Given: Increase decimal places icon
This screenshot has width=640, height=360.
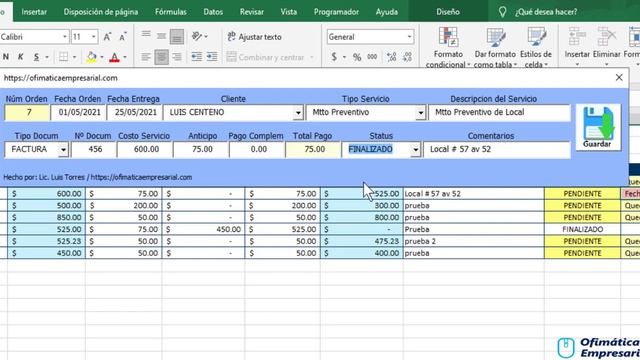Looking at the screenshot, I should click(391, 57).
